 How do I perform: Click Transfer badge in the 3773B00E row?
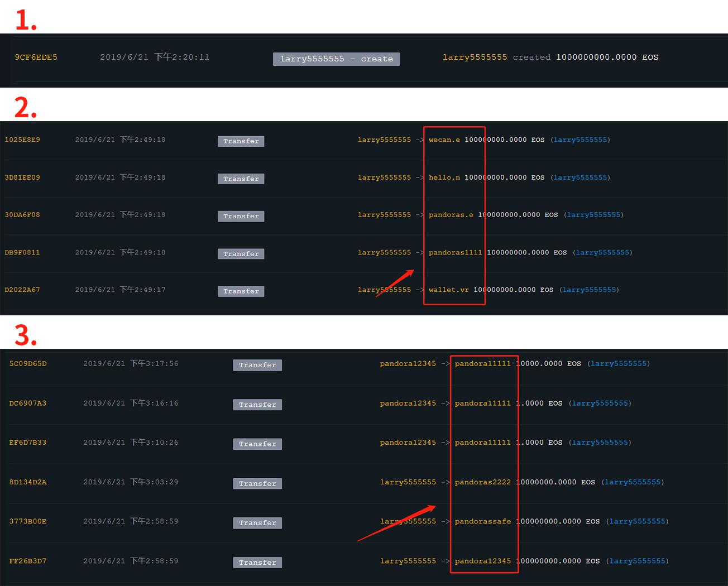pyautogui.click(x=257, y=523)
